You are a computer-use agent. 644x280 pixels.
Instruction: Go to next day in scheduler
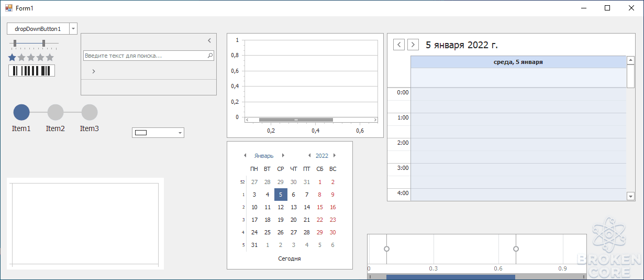coord(413,45)
